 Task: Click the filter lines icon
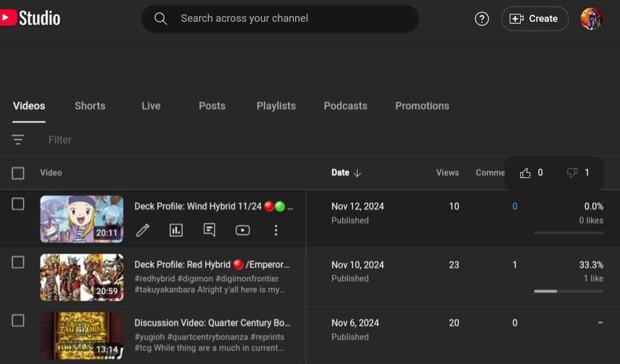tap(18, 140)
